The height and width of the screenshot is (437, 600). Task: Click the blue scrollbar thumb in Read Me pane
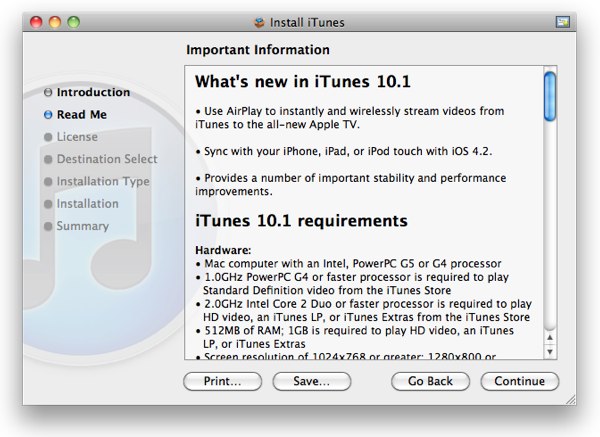click(x=550, y=95)
